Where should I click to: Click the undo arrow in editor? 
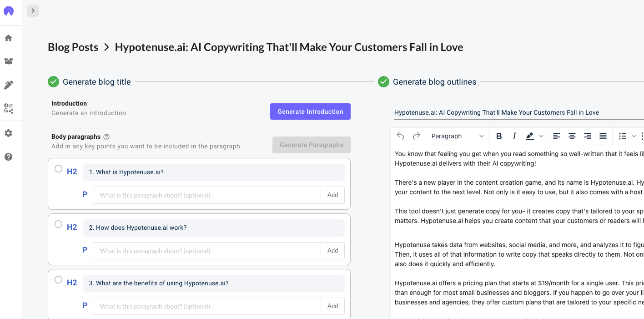[400, 136]
